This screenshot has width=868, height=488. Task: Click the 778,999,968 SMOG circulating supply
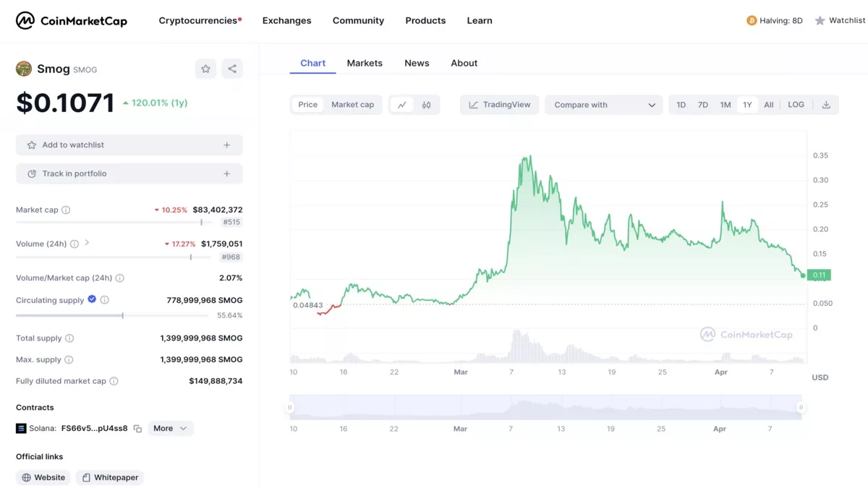tap(205, 300)
